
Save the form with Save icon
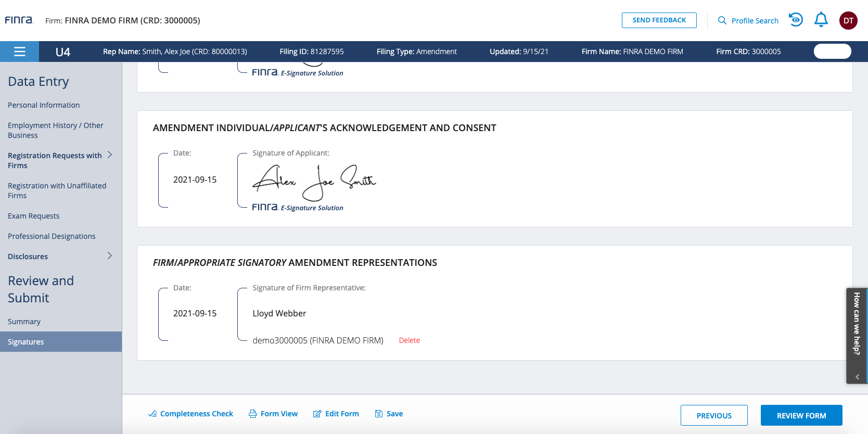tap(389, 414)
